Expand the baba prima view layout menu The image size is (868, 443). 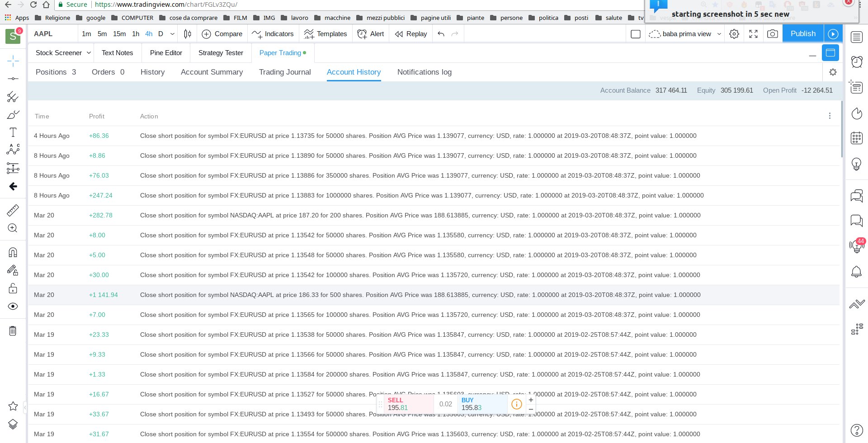point(719,34)
